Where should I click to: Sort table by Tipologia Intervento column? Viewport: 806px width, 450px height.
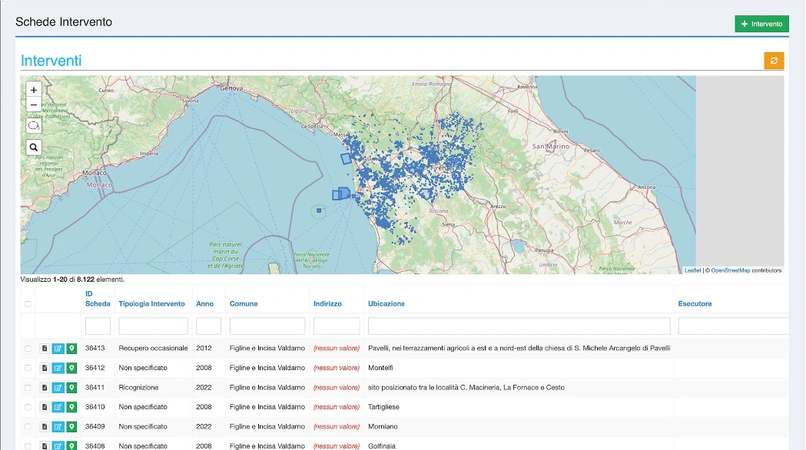click(x=151, y=304)
